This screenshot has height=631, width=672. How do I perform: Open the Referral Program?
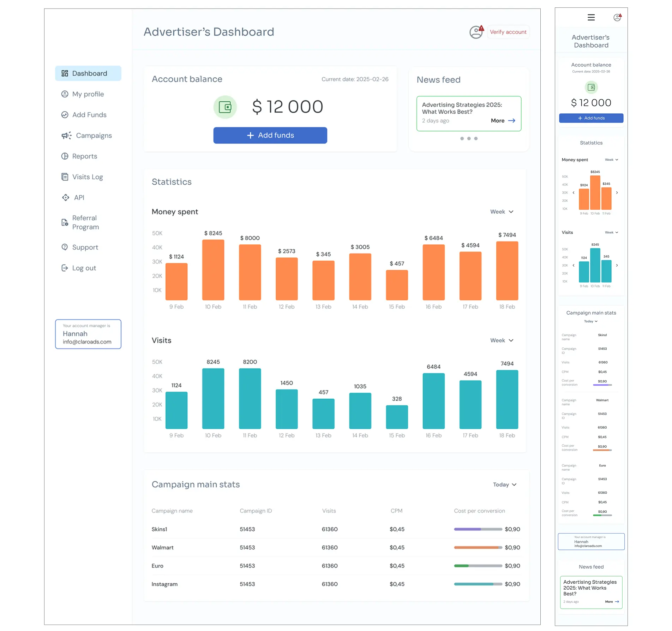tap(85, 222)
